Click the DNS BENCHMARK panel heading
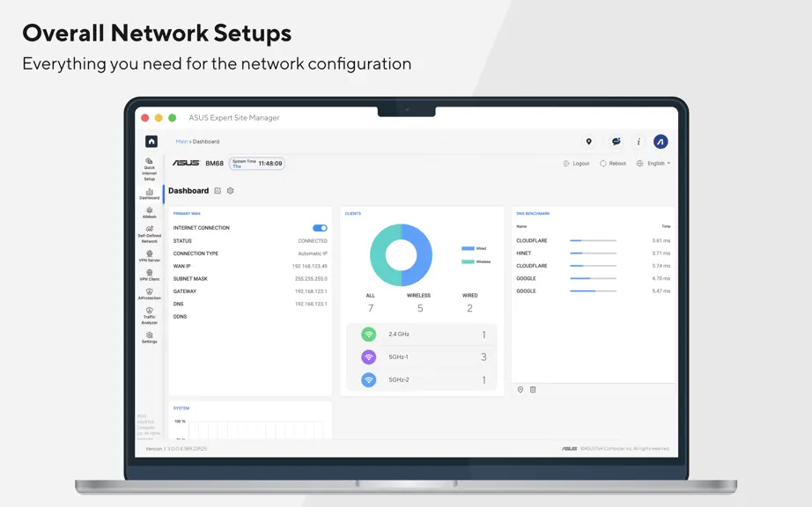This screenshot has height=507, width=812. click(x=533, y=213)
